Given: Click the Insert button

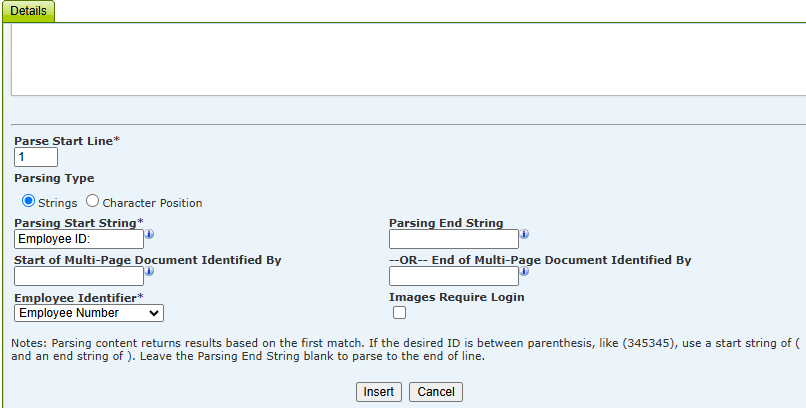Looking at the screenshot, I should click(x=379, y=392).
